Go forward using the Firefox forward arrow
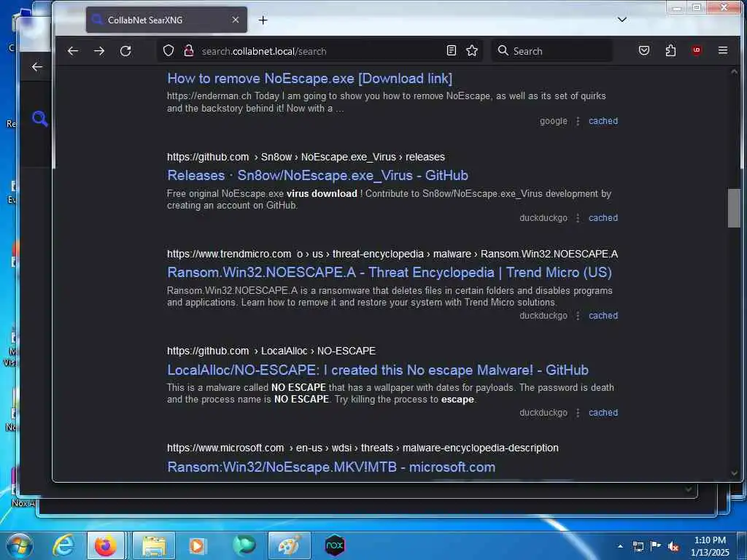The width and height of the screenshot is (747, 560). coord(99,51)
